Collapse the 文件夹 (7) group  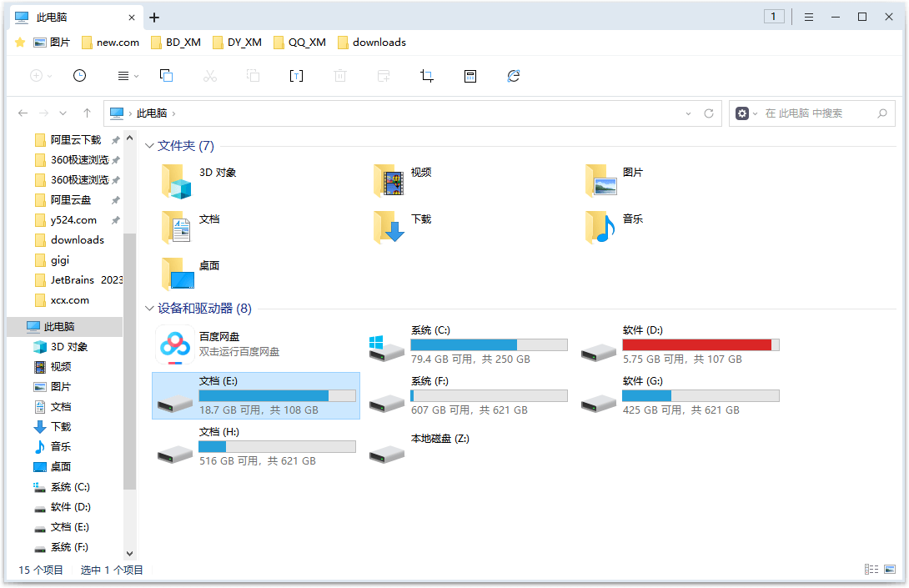pos(149,146)
